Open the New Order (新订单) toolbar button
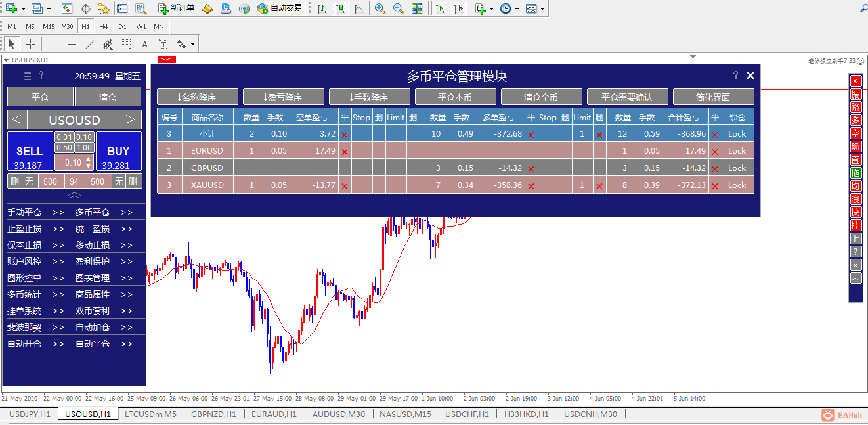This screenshot has height=425, width=868. point(177,9)
